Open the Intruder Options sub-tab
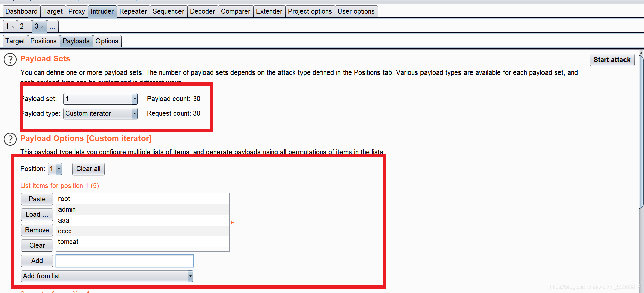Screen dimensions: 644x293 tap(107, 41)
